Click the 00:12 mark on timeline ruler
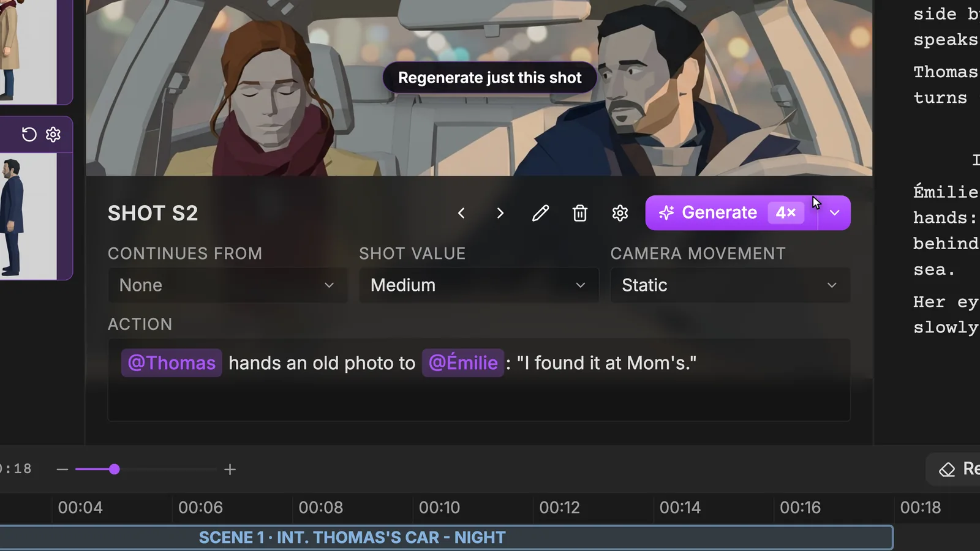The width and height of the screenshot is (980, 551). pyautogui.click(x=559, y=508)
